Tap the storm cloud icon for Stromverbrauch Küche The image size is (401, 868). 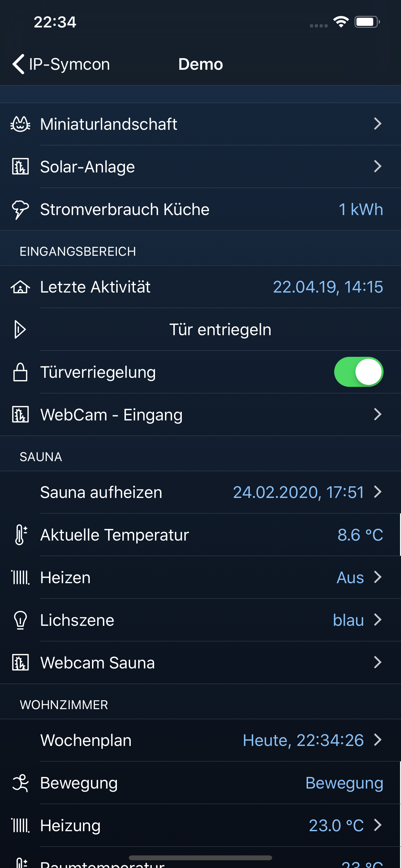20,209
